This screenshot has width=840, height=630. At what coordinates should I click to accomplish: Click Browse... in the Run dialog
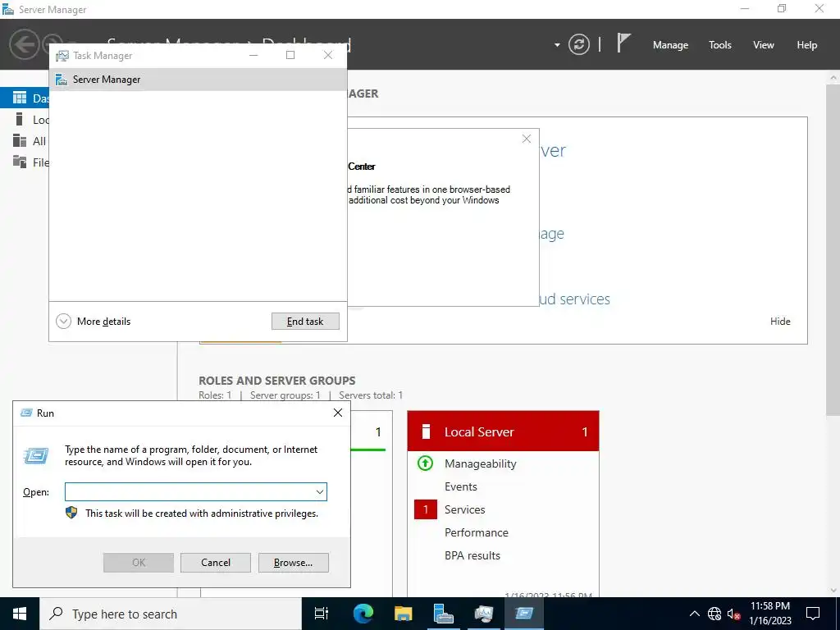pyautogui.click(x=293, y=563)
